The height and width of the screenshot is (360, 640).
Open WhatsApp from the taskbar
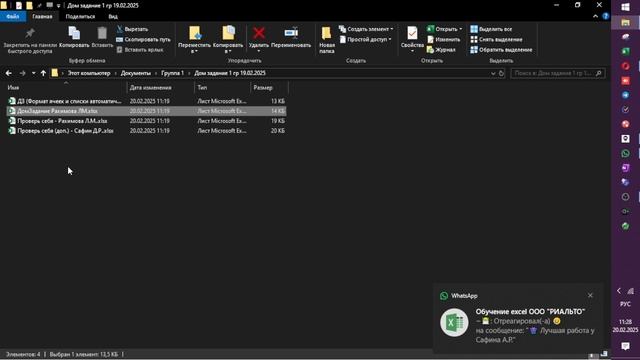point(625,153)
